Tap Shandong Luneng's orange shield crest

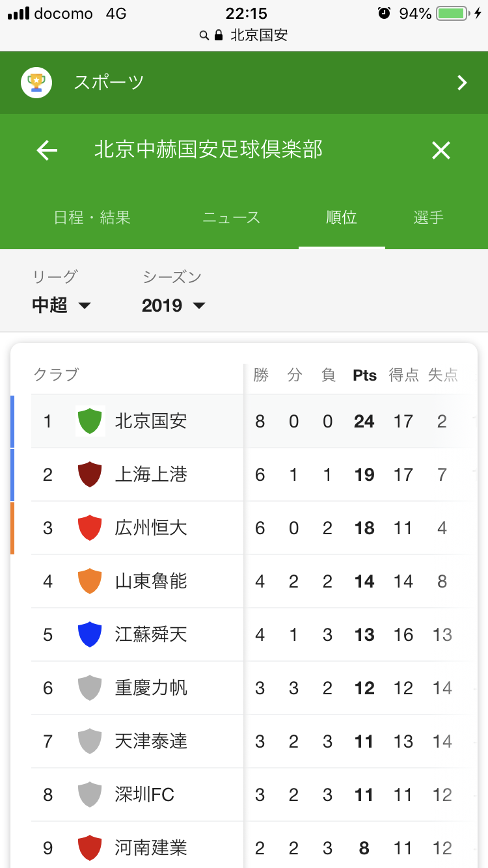[90, 580]
